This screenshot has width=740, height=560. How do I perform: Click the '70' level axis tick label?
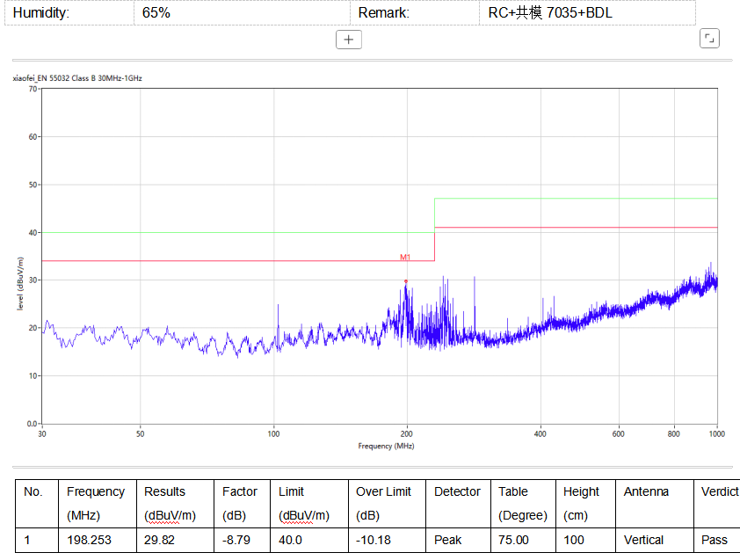point(33,89)
